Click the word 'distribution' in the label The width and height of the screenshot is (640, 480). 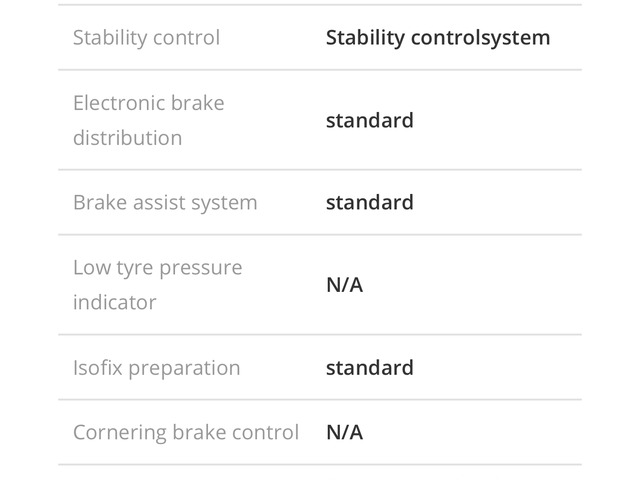coord(127,138)
